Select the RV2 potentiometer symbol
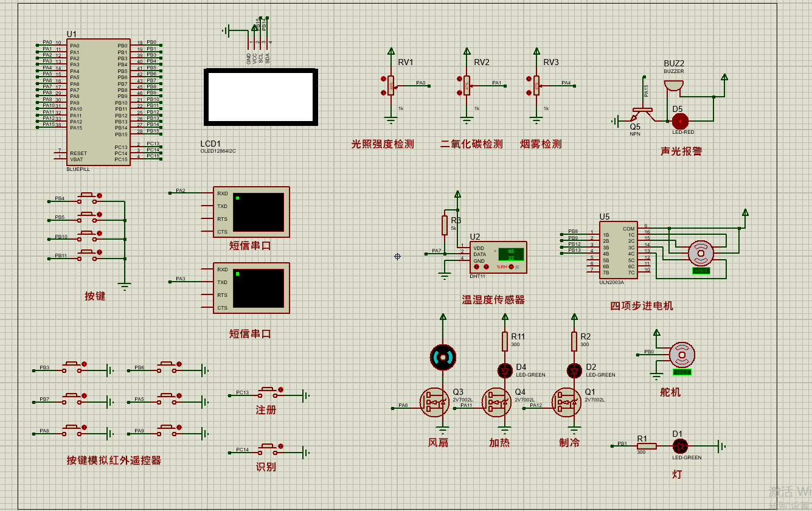 (467, 86)
